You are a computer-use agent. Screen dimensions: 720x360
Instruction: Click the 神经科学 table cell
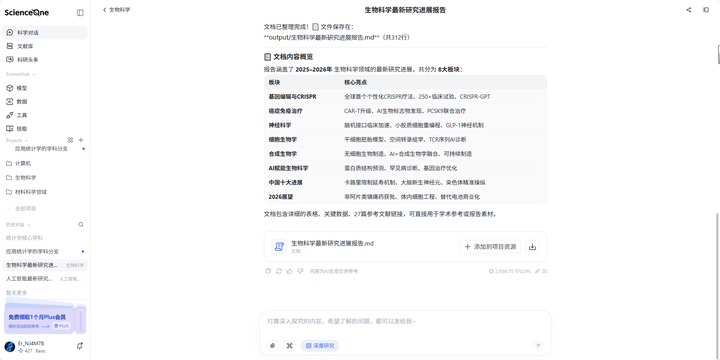click(x=280, y=125)
